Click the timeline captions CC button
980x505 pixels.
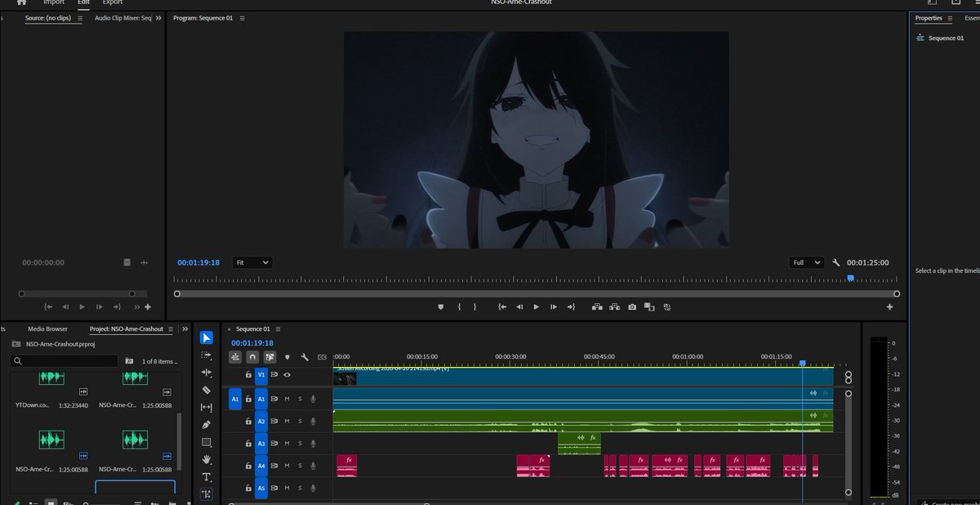[322, 357]
